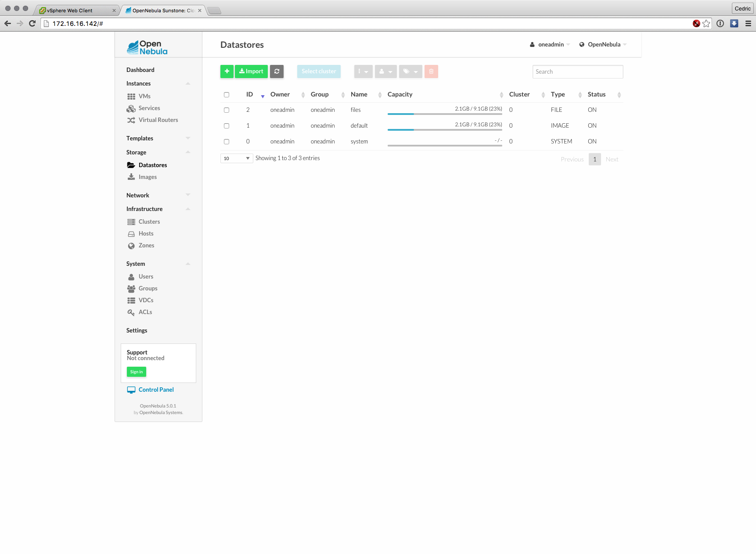The width and height of the screenshot is (756, 554).
Task: Toggle the select-all checkbox in header
Action: 227,95
